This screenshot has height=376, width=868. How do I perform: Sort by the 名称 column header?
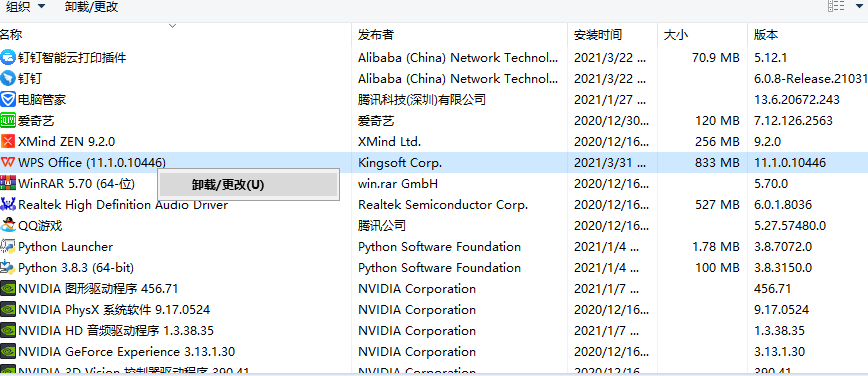(x=11, y=35)
